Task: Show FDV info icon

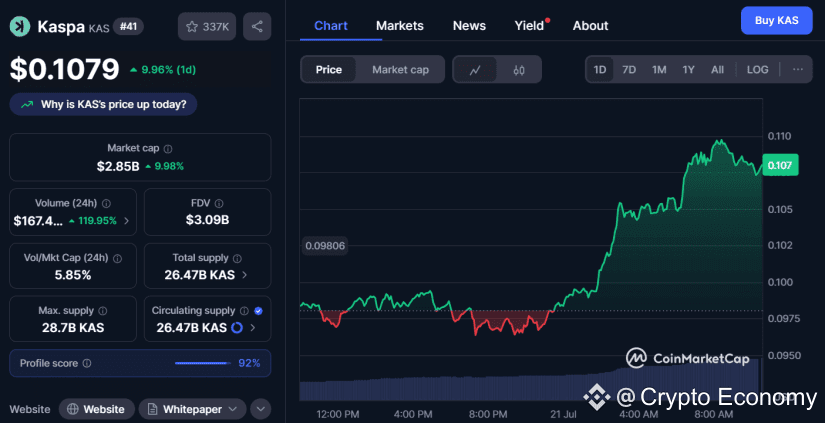Action: tap(219, 203)
